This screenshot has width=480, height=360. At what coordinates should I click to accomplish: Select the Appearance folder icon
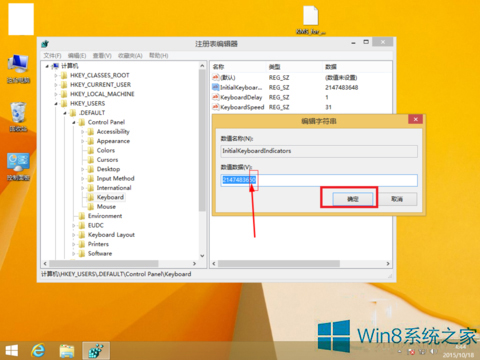click(91, 141)
